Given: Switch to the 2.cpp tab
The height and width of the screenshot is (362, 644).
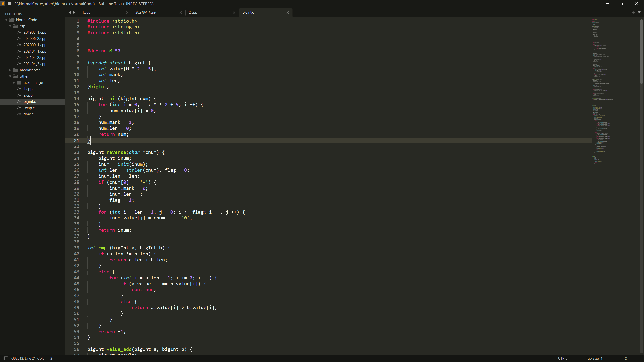Looking at the screenshot, I should pyautogui.click(x=193, y=12).
